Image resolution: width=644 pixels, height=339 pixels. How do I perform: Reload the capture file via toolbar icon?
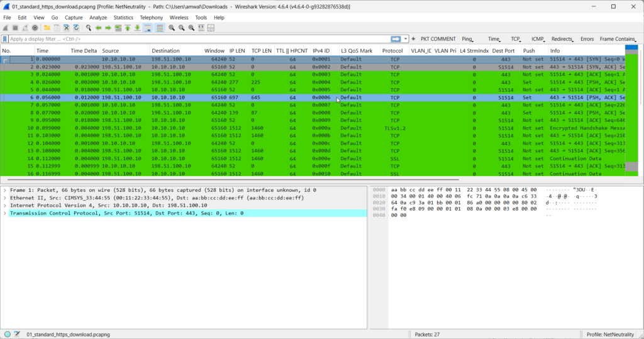point(76,28)
